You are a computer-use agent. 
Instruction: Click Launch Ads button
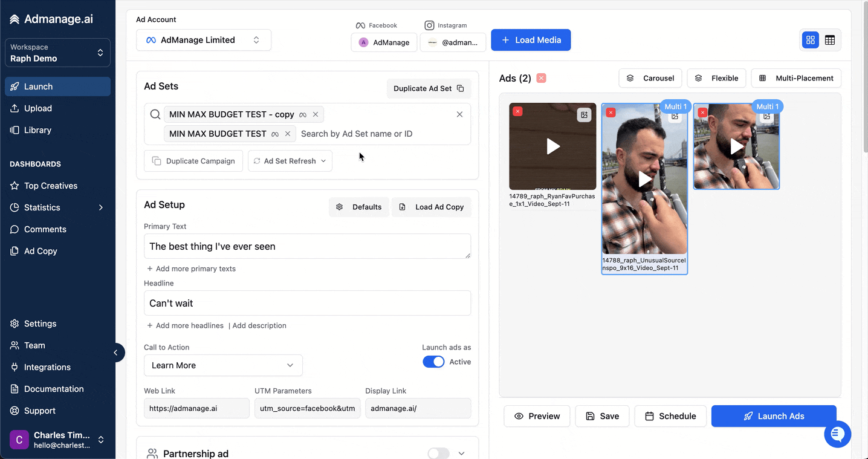(x=774, y=416)
